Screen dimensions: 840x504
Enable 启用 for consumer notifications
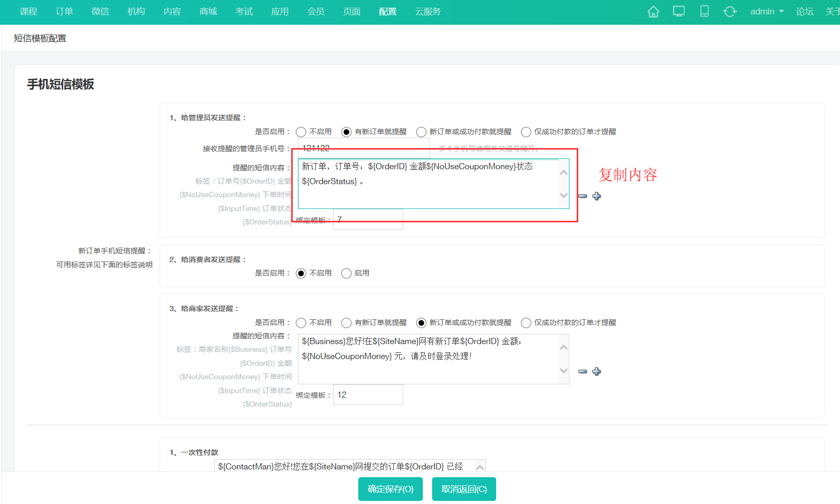tap(346, 273)
